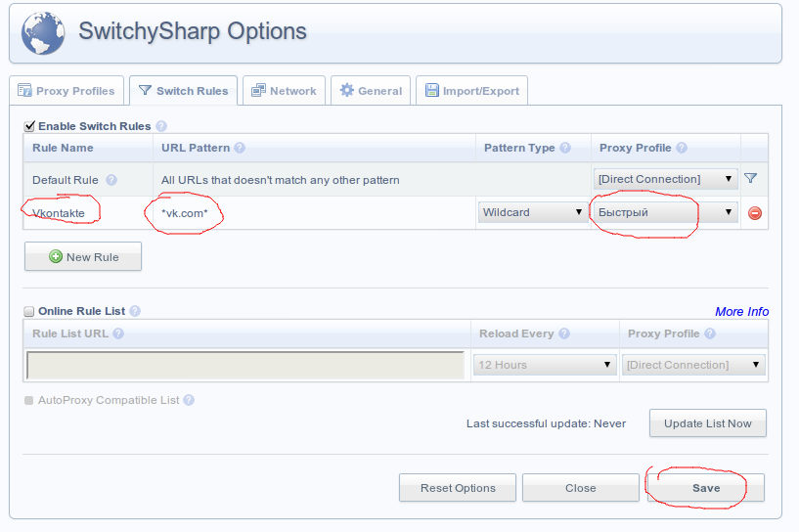The height and width of the screenshot is (532, 799).
Task: Click 'Last successful update: Never' text
Action: click(546, 423)
